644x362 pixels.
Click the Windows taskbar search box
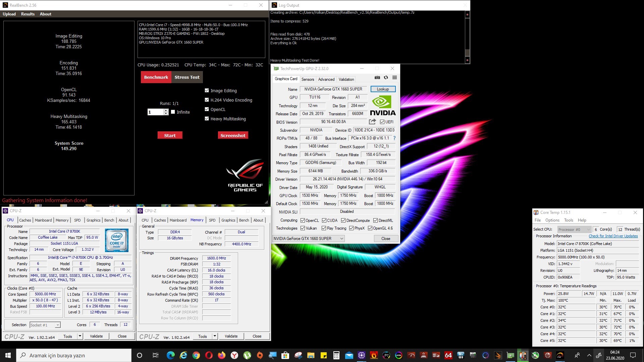(74, 355)
